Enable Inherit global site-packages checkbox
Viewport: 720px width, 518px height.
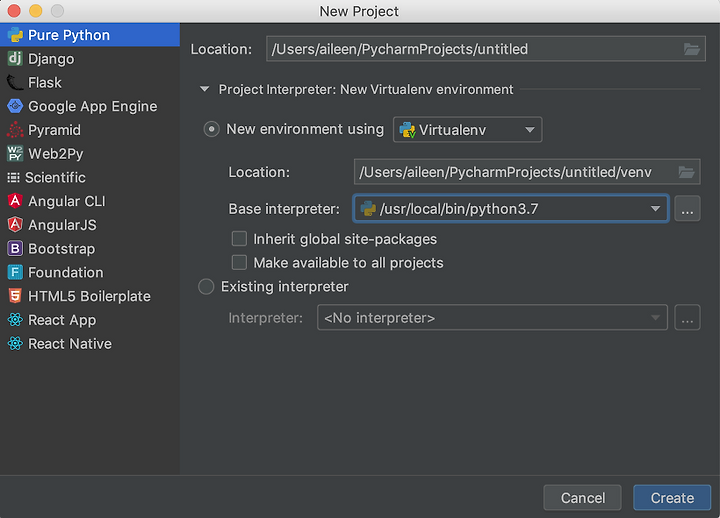pyautogui.click(x=239, y=239)
